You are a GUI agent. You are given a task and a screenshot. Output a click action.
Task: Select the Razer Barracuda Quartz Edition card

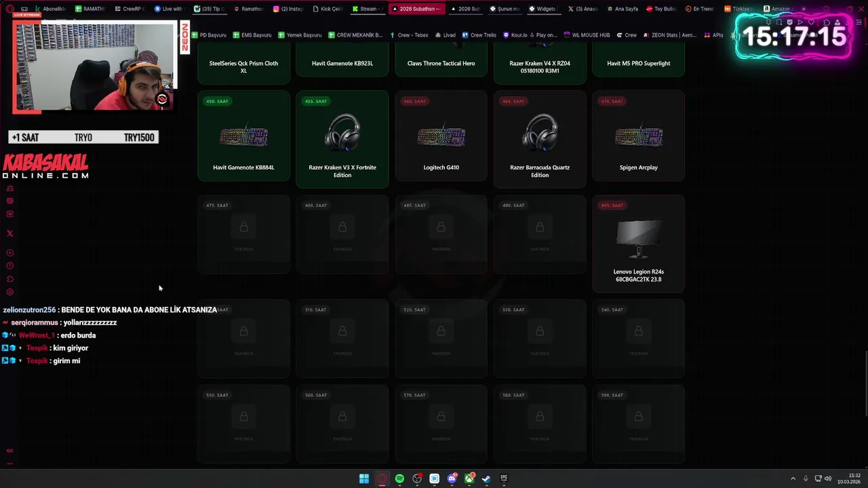[x=540, y=139]
